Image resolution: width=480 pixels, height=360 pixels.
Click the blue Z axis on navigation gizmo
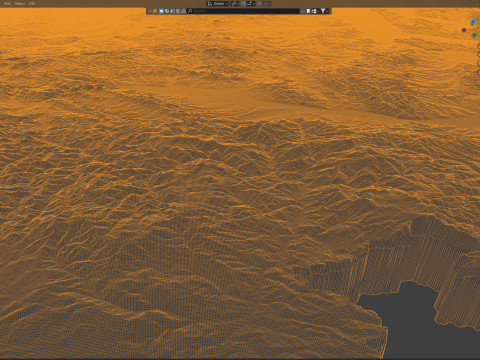coord(473,23)
